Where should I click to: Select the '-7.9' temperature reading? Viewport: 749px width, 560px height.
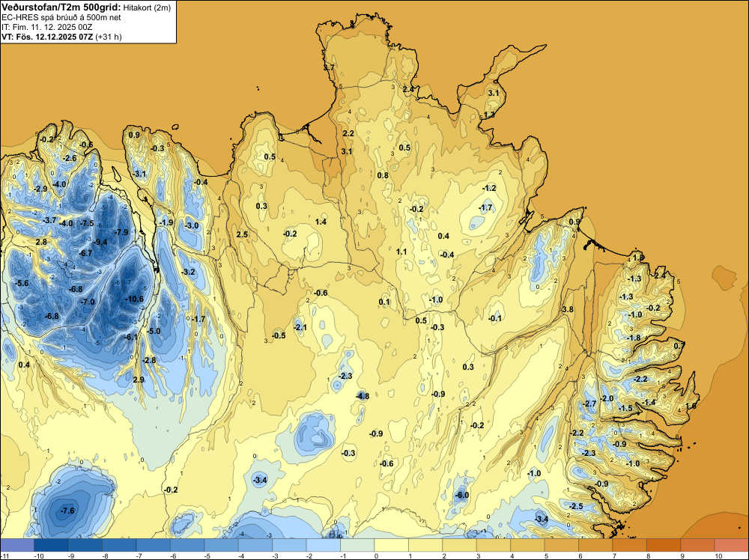coord(121,233)
